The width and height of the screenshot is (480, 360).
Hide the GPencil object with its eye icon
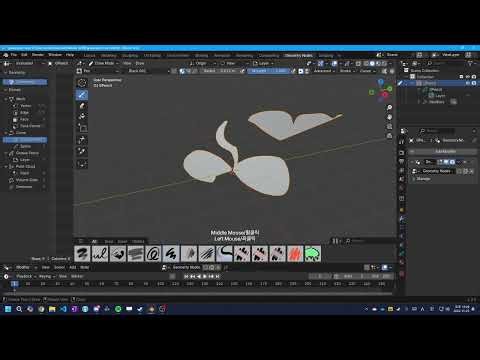(x=468, y=83)
